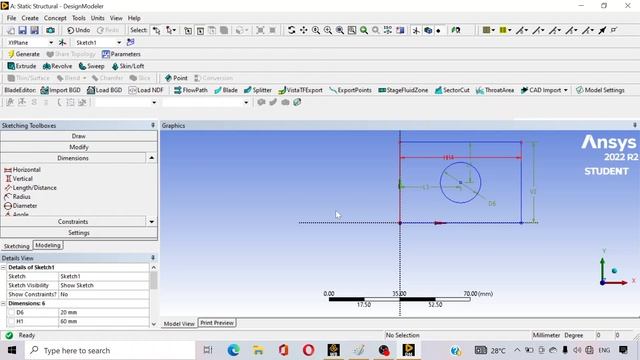Screen dimensions: 640x360
Task: Open first empty dropdown in bottom toolbar
Action: (154, 102)
